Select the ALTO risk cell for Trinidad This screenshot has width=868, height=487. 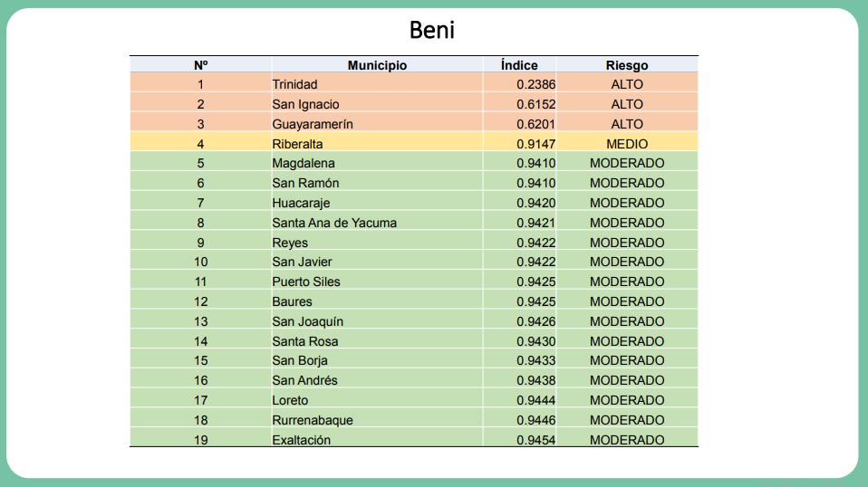(x=627, y=84)
